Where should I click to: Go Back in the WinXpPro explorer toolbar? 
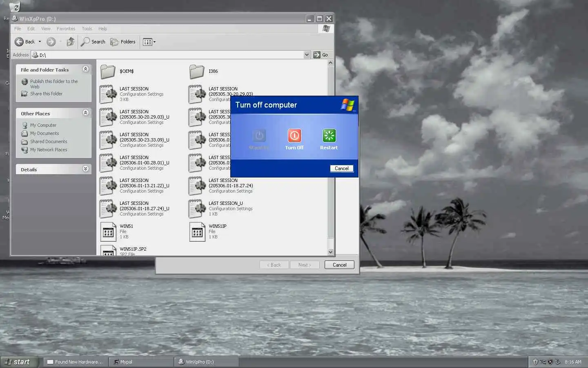[25, 42]
